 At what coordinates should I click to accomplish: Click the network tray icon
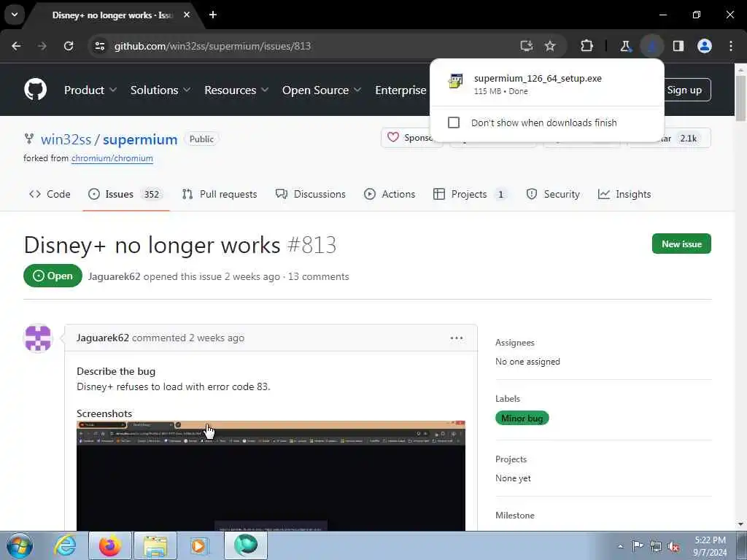(x=656, y=546)
